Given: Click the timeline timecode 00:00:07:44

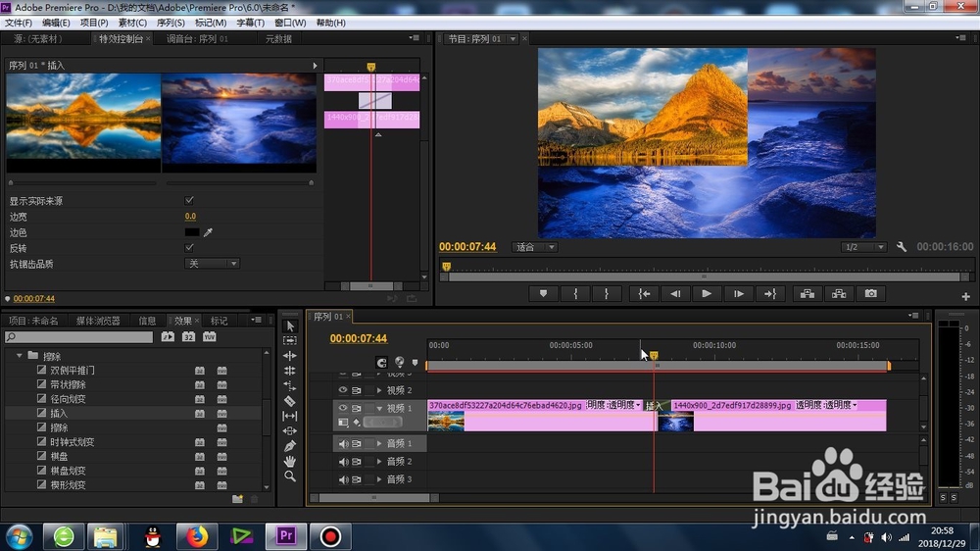Looking at the screenshot, I should click(x=358, y=338).
